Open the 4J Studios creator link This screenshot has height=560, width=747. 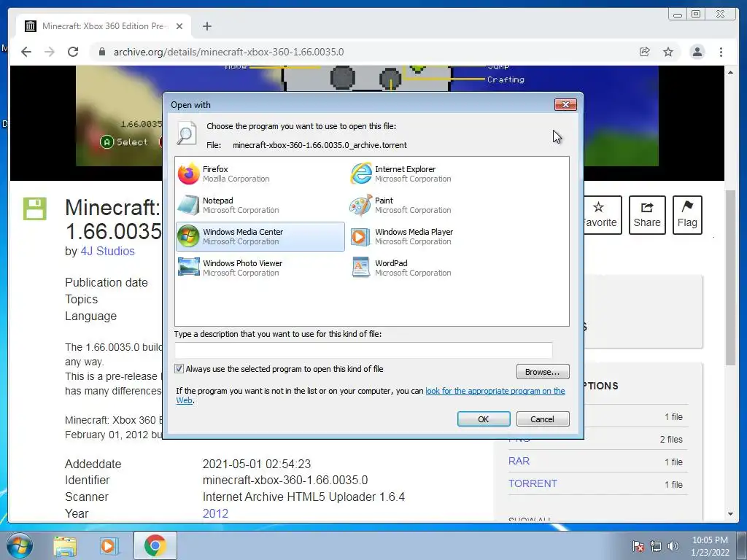click(108, 252)
